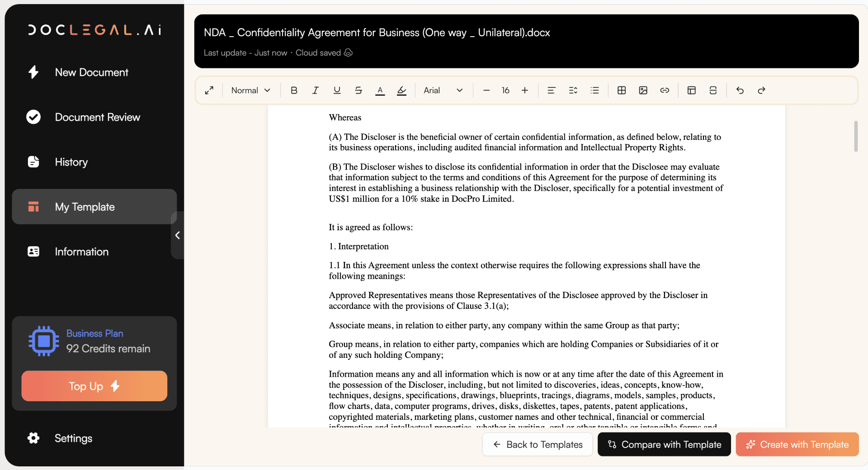Open text alignment options
The image size is (868, 470).
pos(551,90)
